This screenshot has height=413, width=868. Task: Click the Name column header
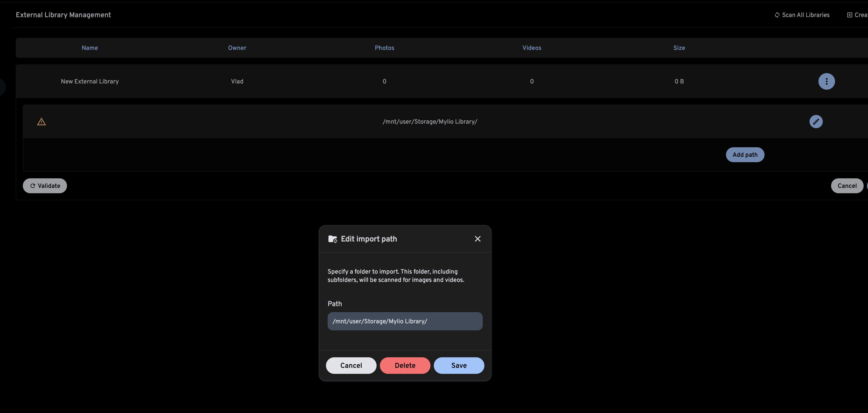[x=90, y=48]
